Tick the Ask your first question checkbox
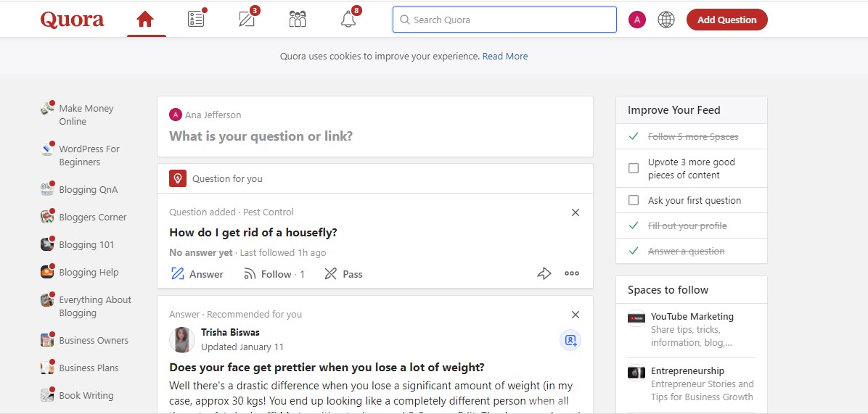Image resolution: width=868 pixels, height=414 pixels. coord(634,200)
